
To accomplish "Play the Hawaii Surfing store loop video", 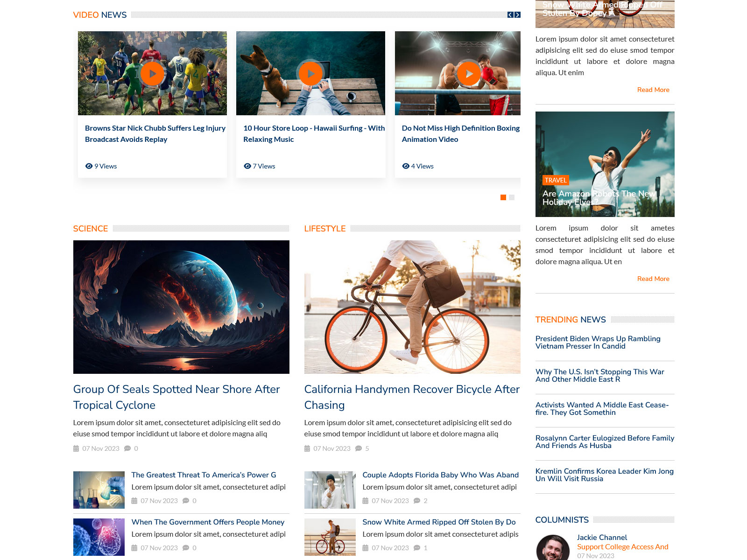I will click(310, 74).
